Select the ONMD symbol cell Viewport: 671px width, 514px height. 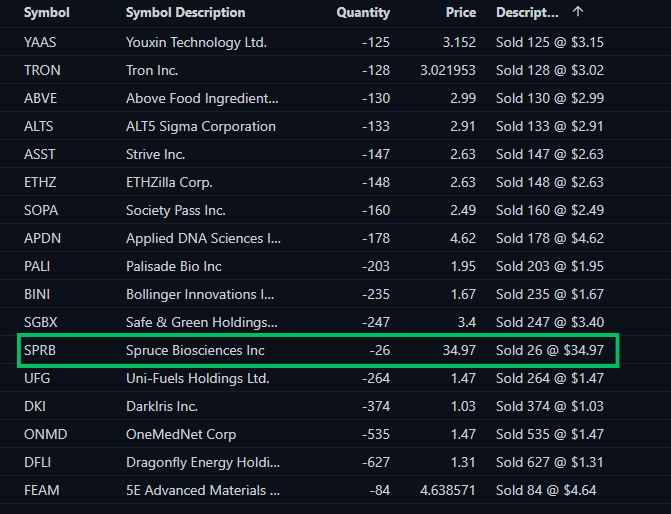pos(45,434)
